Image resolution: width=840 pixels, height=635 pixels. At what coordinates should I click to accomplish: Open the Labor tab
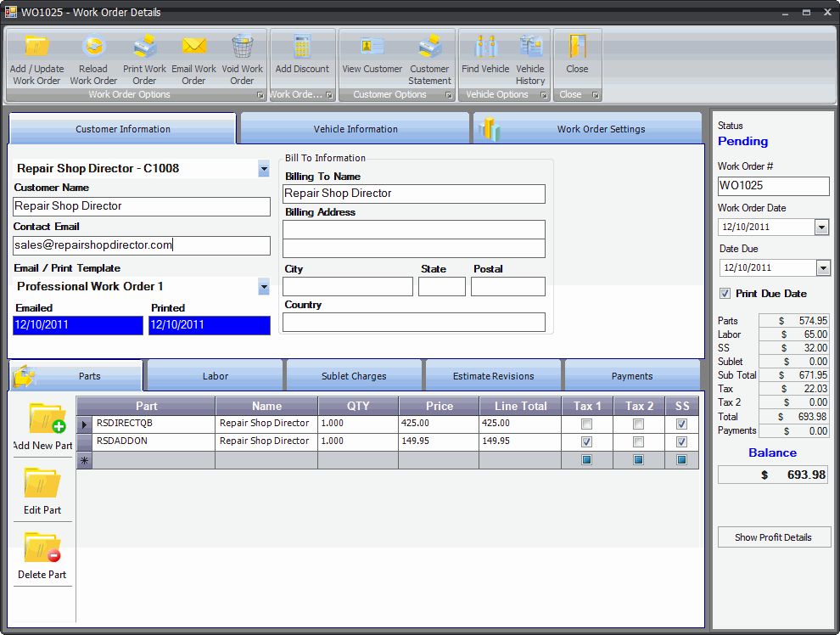pyautogui.click(x=216, y=375)
